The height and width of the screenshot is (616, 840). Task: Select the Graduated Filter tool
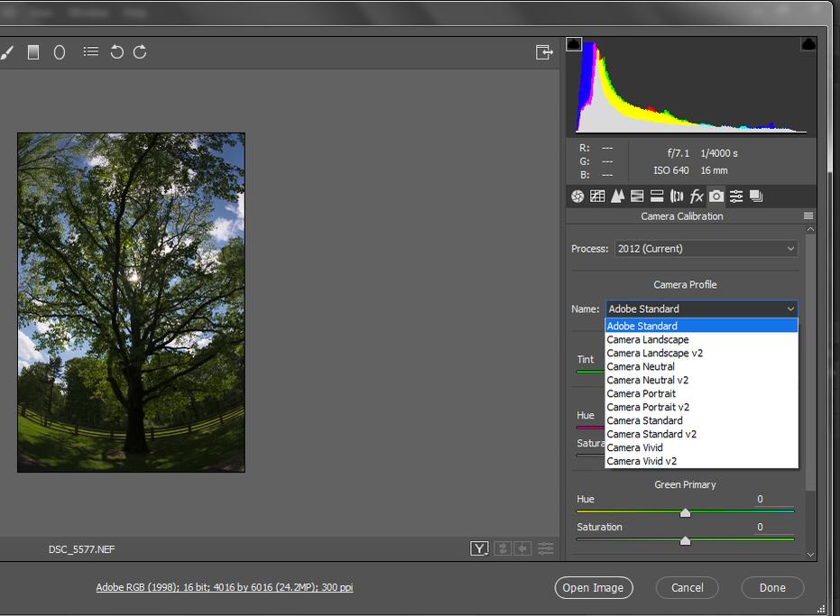point(33,52)
